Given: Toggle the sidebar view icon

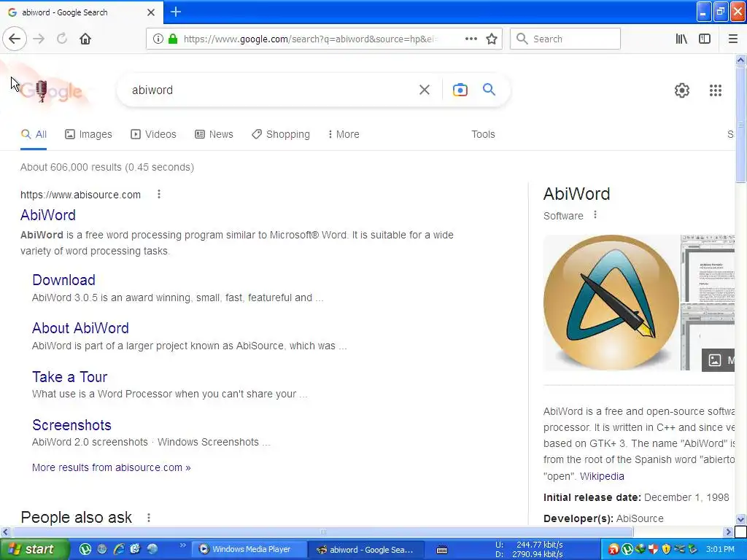Looking at the screenshot, I should point(705,39).
